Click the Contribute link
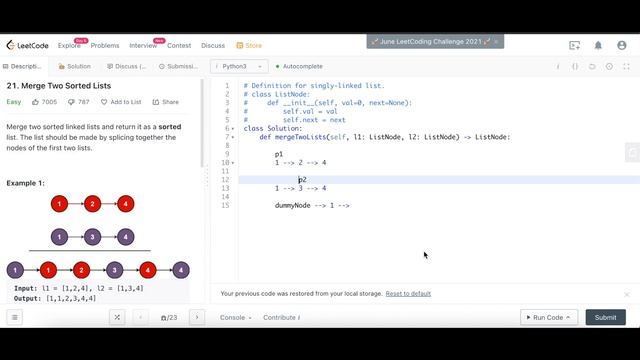This screenshot has width=640, height=360. click(281, 317)
